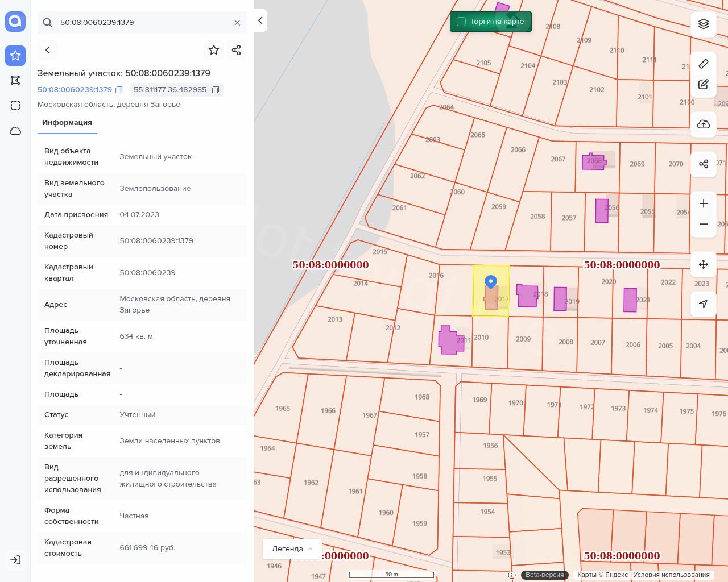Locate my position with arrow icon

pos(704,304)
